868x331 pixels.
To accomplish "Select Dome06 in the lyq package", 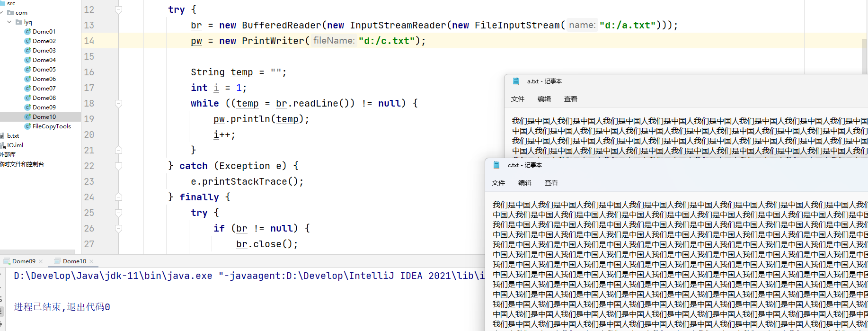I will coord(44,79).
